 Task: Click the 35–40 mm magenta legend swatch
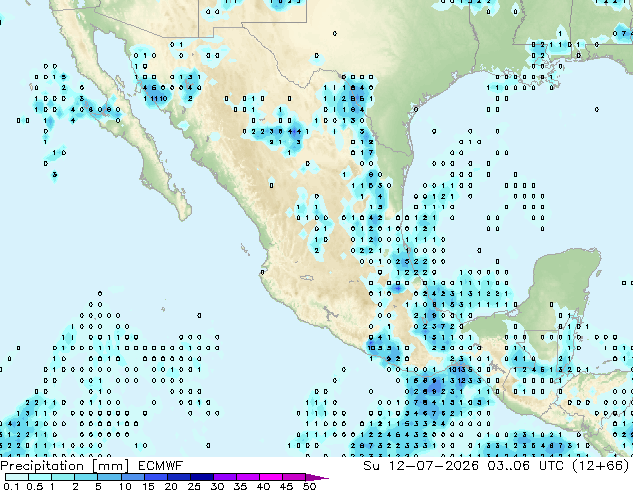coord(248,477)
